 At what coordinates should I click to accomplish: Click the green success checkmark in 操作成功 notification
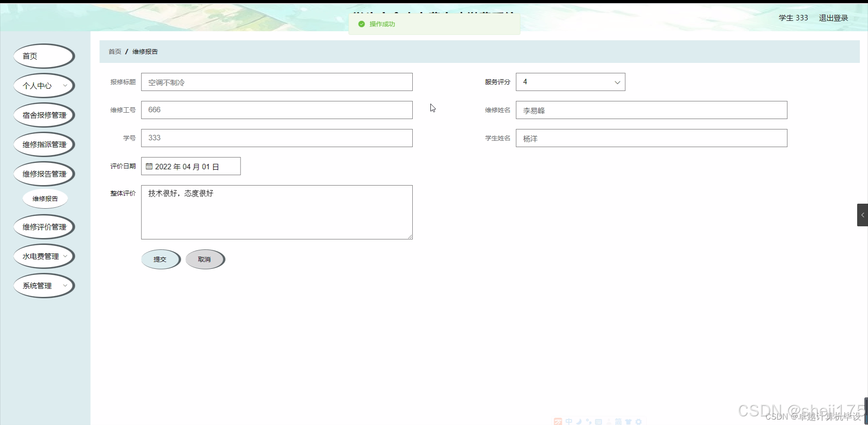tap(361, 24)
